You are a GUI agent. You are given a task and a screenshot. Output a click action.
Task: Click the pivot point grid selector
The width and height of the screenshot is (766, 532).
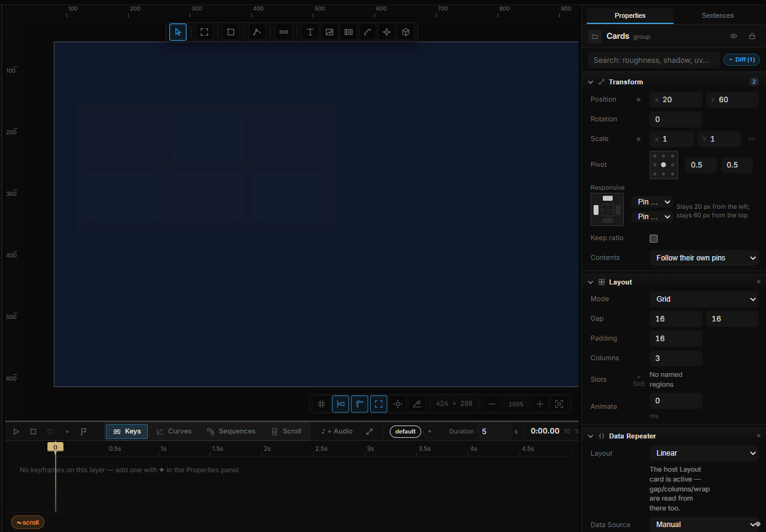[x=664, y=165]
